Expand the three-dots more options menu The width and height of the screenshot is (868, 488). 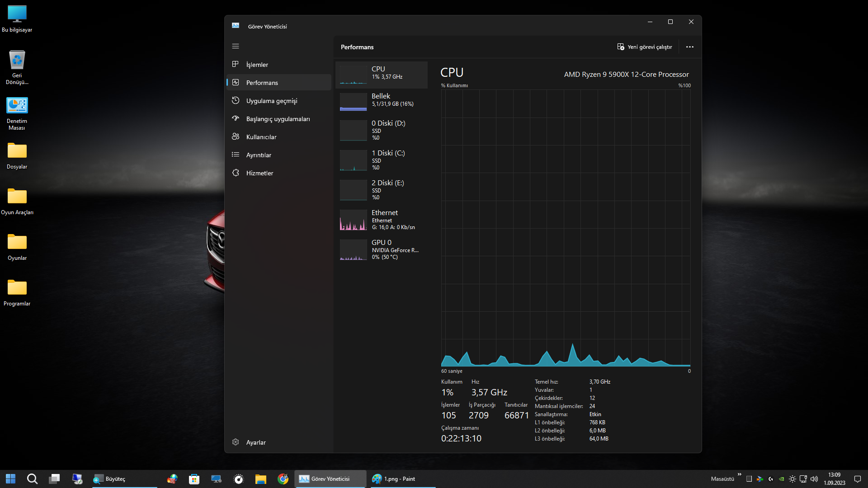tap(689, 47)
